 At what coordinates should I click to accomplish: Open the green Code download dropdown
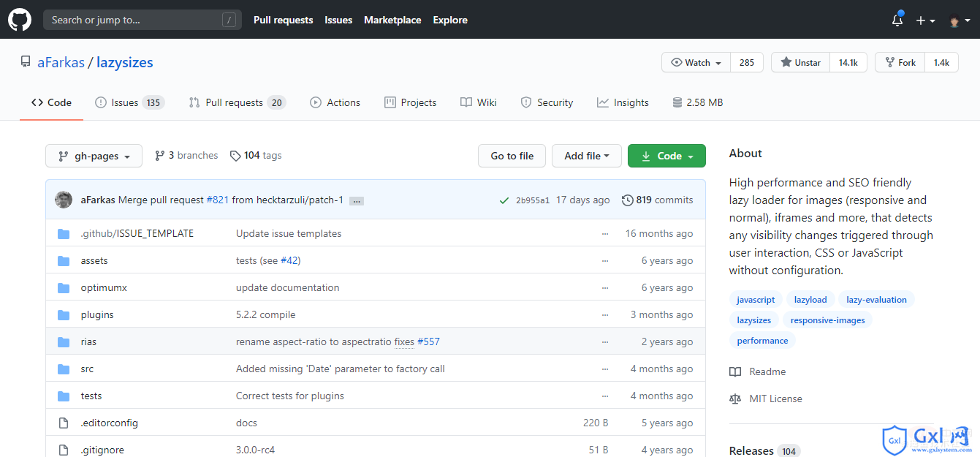point(666,156)
